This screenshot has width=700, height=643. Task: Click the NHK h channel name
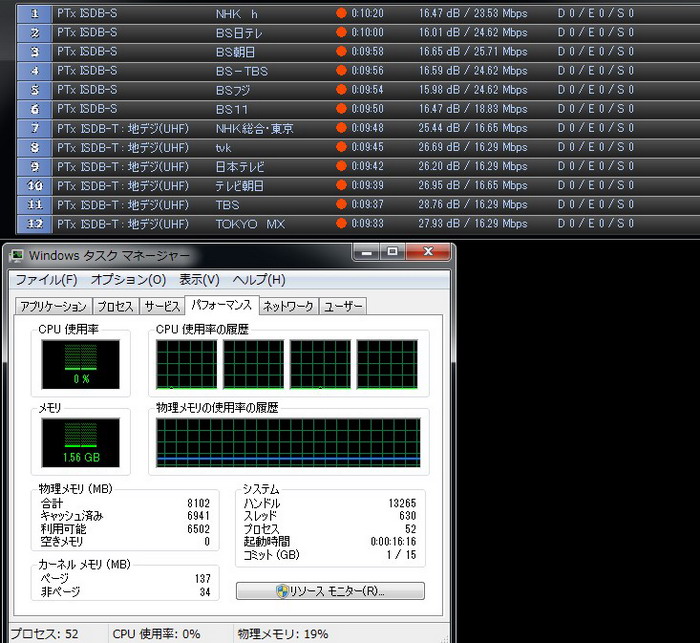(x=237, y=14)
